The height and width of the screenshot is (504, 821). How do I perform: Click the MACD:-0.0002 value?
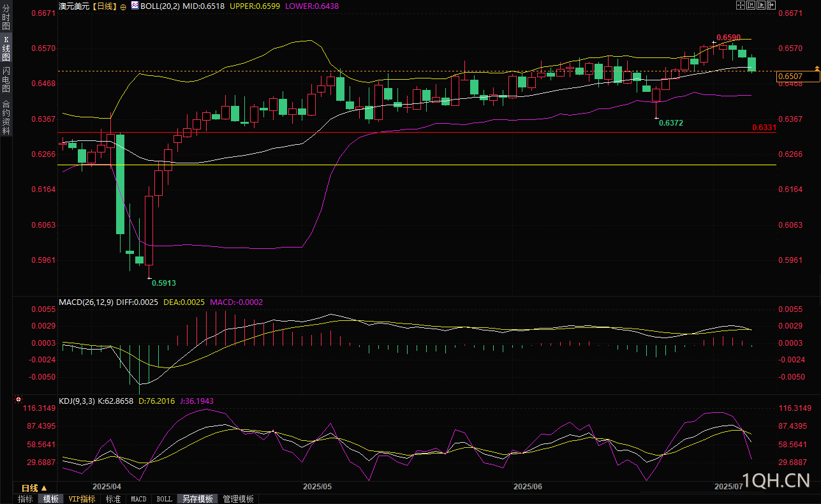point(236,302)
